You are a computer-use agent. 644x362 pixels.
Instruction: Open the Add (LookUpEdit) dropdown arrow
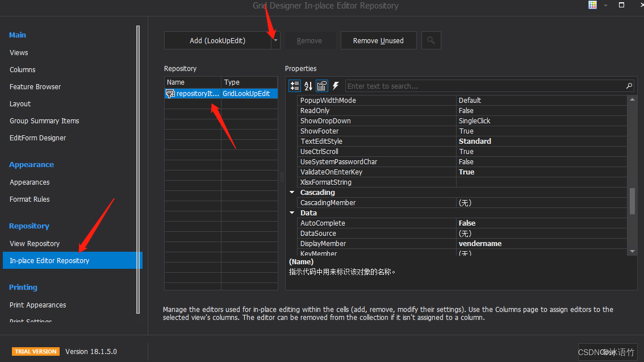275,40
